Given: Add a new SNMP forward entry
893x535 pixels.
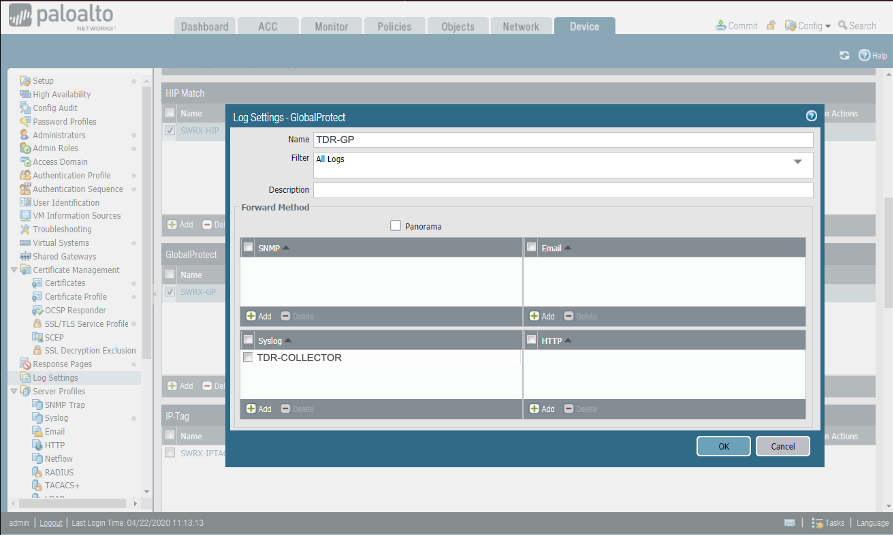Looking at the screenshot, I should [x=259, y=316].
